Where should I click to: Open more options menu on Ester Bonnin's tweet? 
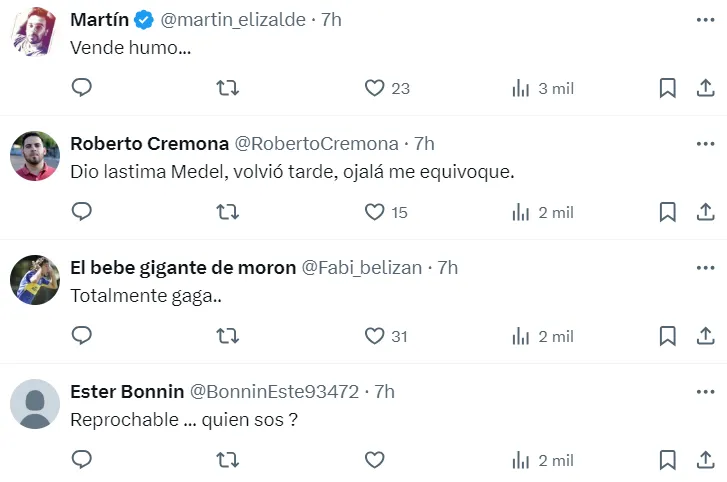pos(705,392)
